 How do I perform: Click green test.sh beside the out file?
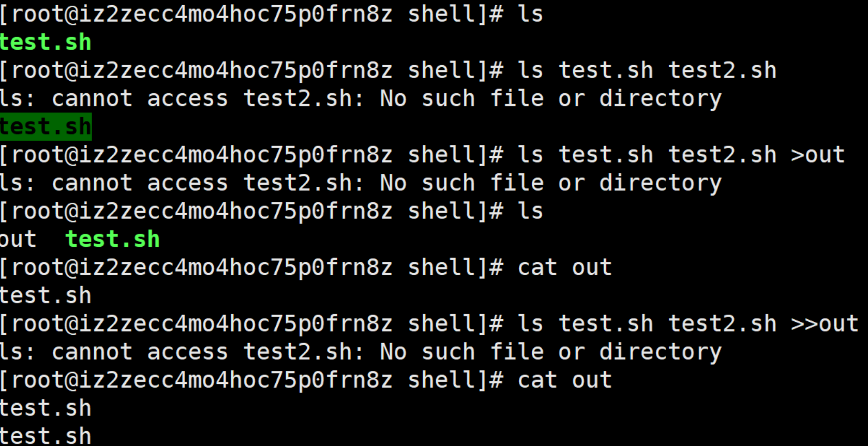pyautogui.click(x=112, y=240)
